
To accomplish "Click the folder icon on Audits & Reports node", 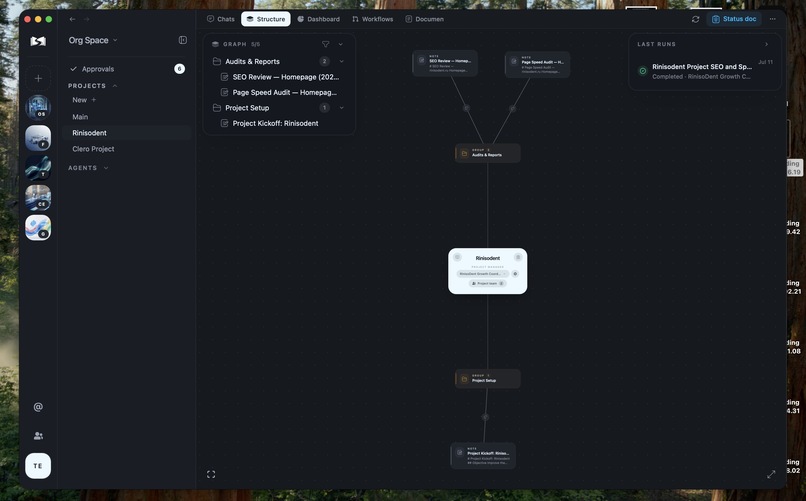I will click(464, 153).
